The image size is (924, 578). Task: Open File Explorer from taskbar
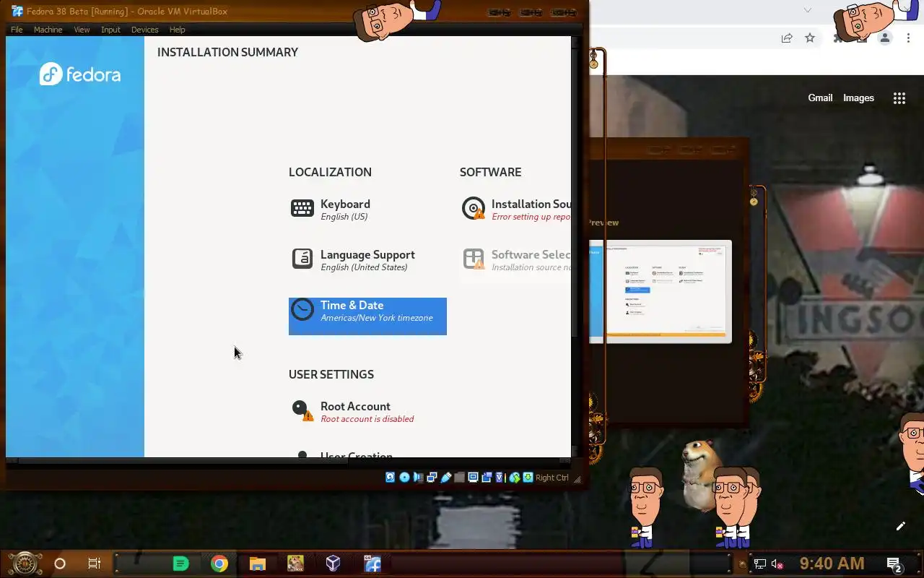coord(258,564)
